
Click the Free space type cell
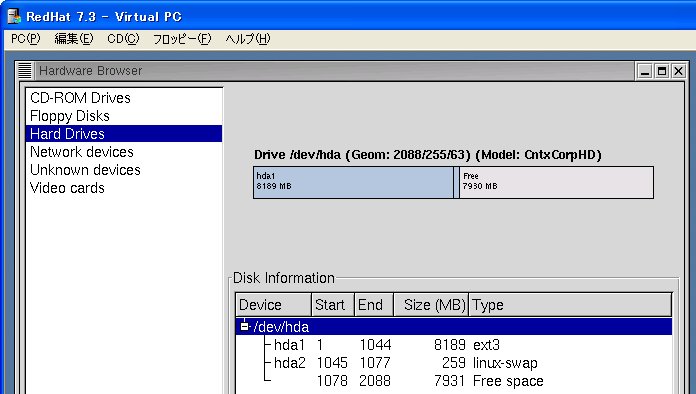[x=508, y=381]
